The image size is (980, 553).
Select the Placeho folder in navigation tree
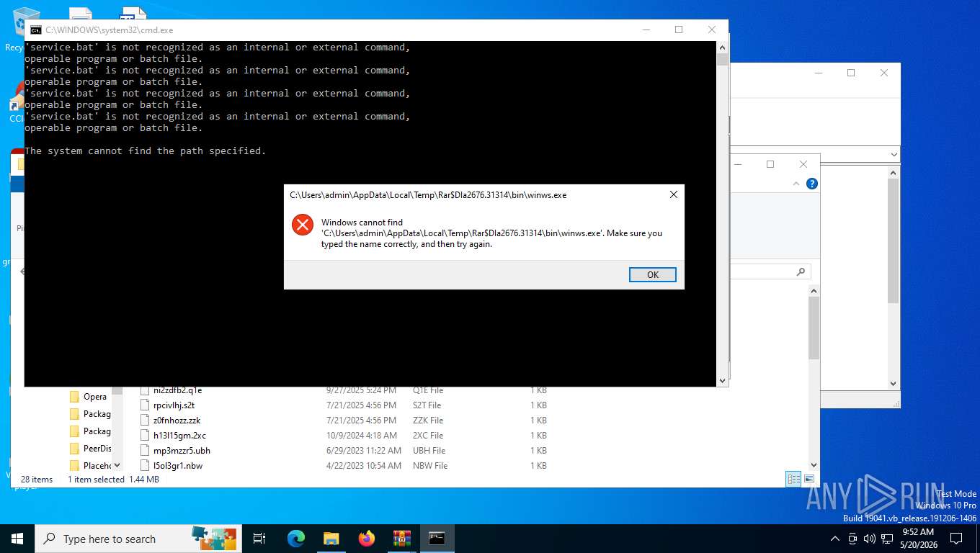click(x=97, y=466)
